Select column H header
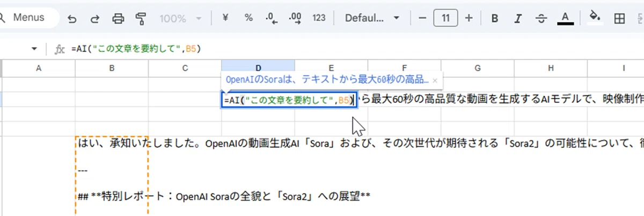The height and width of the screenshot is (216, 644). point(551,68)
